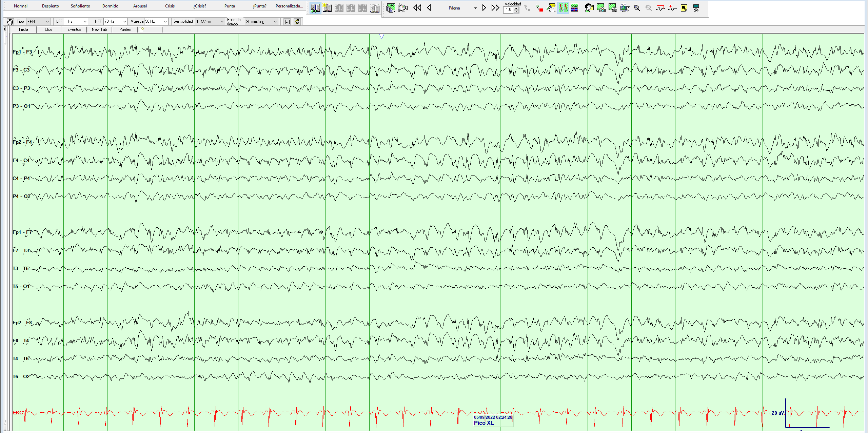Switch to the Clips tab

(48, 29)
